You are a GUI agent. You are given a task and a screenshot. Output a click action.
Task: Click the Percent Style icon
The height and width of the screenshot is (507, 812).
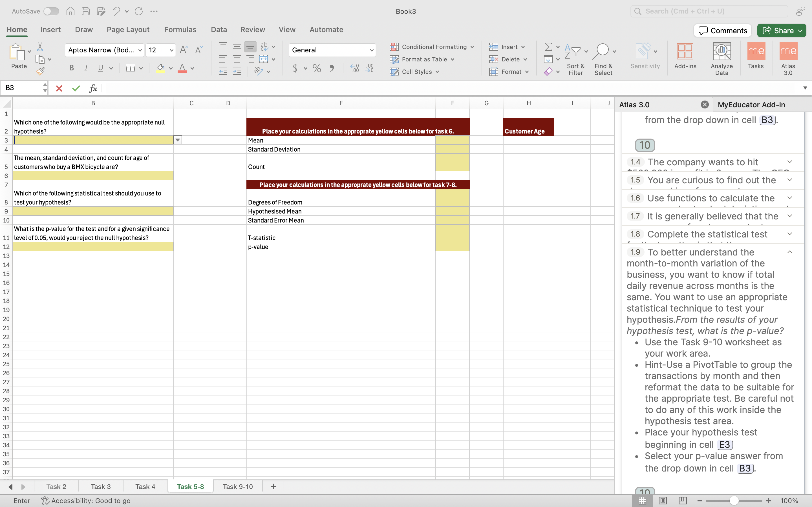(316, 68)
